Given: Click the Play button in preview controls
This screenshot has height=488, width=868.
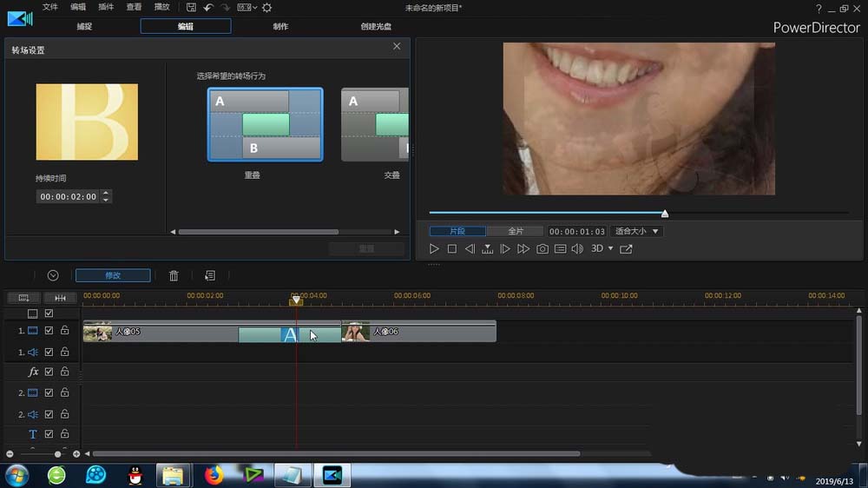Looking at the screenshot, I should pyautogui.click(x=434, y=249).
